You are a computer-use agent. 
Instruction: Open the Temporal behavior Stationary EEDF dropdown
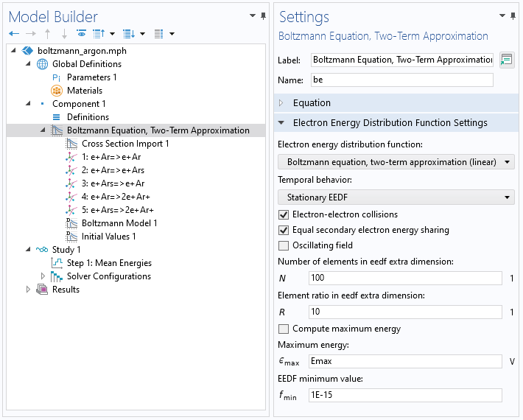[x=396, y=197]
